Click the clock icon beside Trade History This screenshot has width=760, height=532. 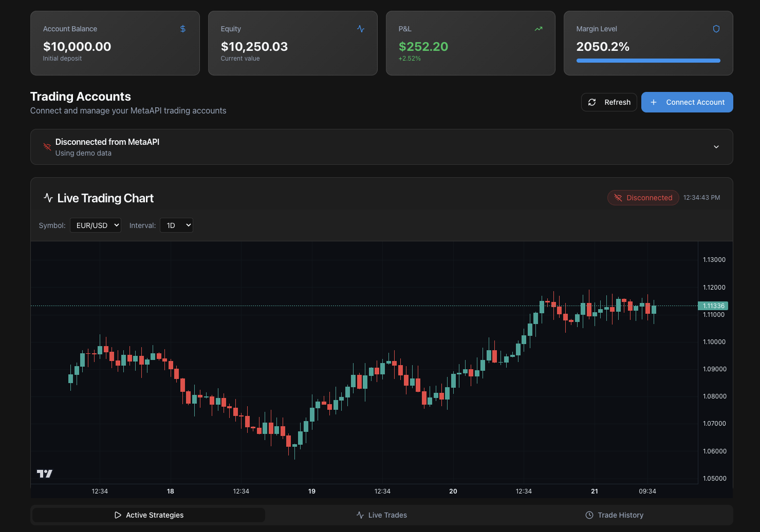coord(588,515)
